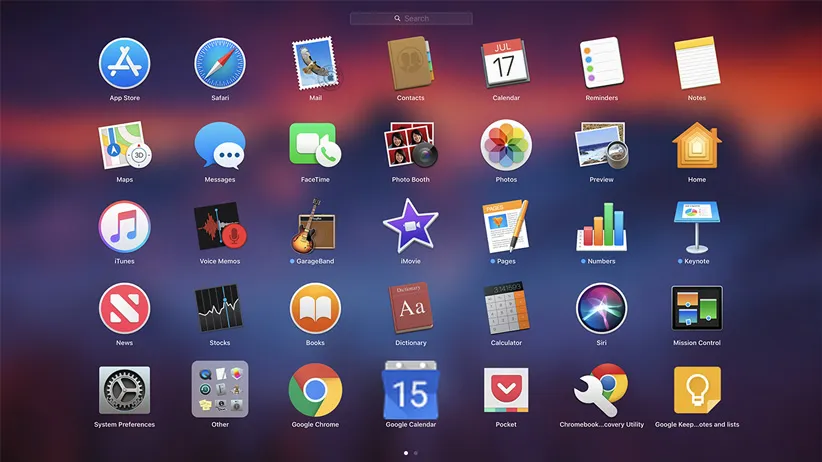822x462 pixels.
Task: Launch Safari browser
Action: (220, 64)
